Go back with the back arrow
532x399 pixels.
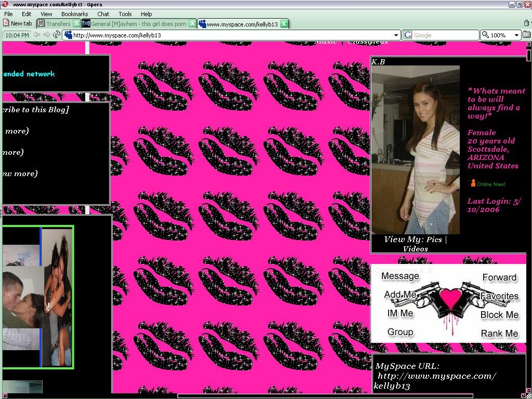click(x=37, y=35)
